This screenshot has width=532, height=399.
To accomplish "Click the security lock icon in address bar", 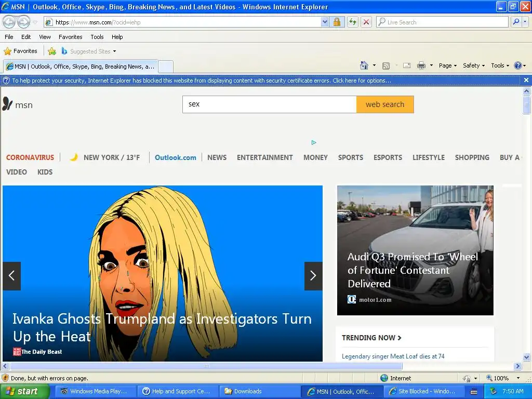I will (x=337, y=22).
